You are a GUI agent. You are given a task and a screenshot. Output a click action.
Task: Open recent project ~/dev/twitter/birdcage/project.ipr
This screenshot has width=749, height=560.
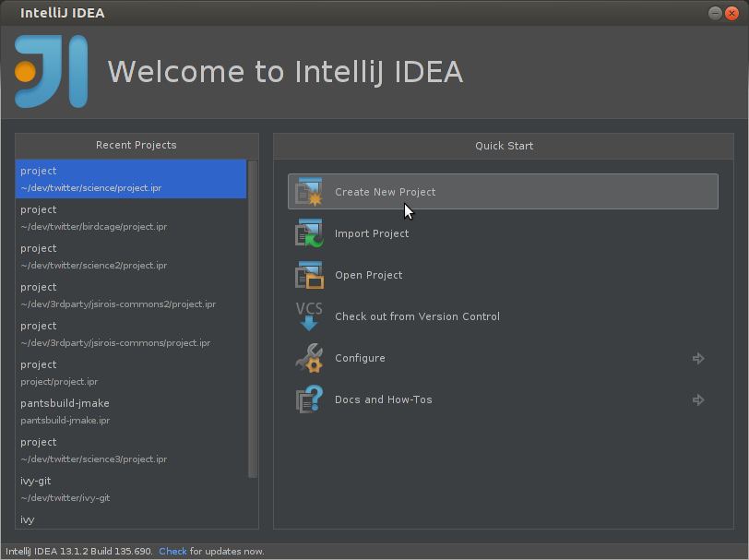click(x=131, y=218)
